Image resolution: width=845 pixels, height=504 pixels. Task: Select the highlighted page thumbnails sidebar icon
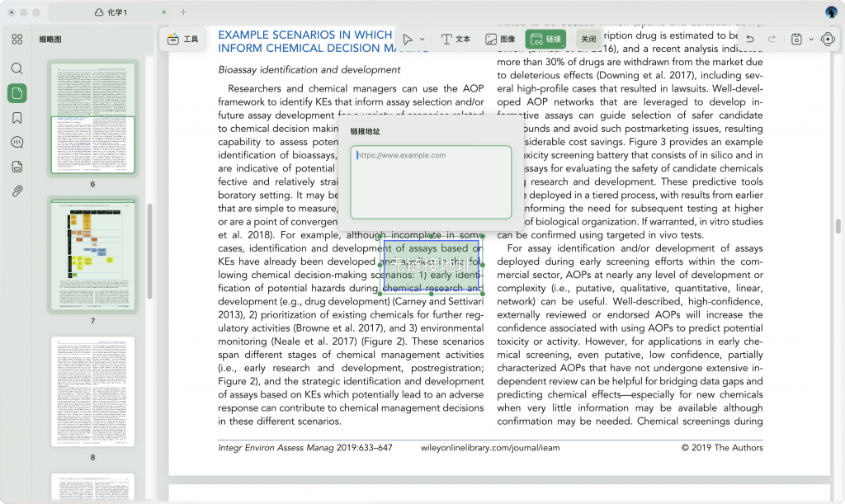coord(17,93)
